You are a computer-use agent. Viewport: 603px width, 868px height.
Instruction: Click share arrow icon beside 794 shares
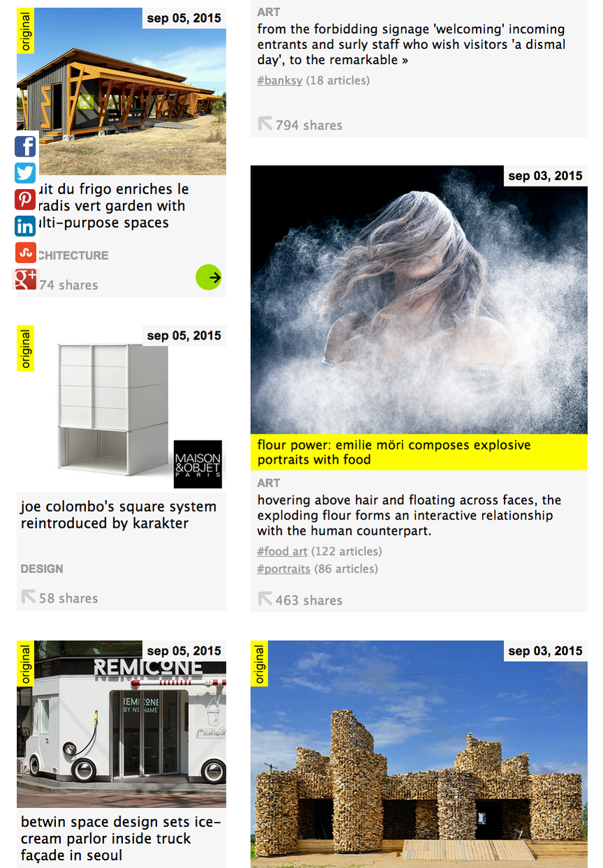(265, 124)
